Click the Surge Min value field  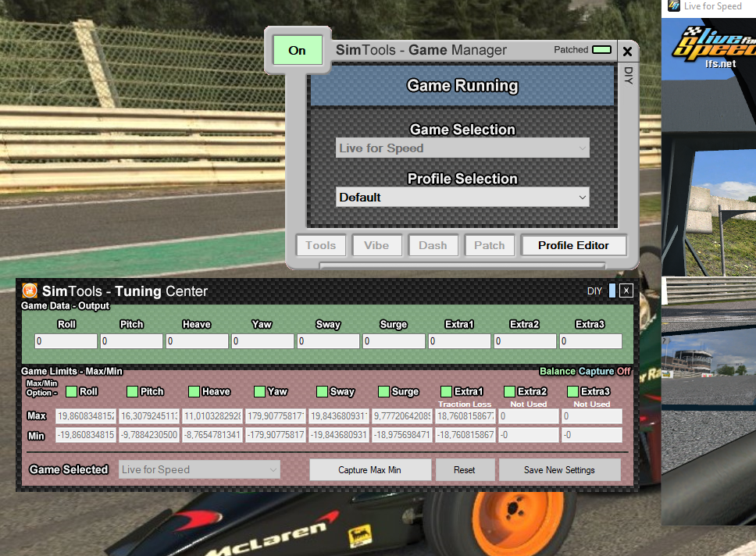pos(401,435)
